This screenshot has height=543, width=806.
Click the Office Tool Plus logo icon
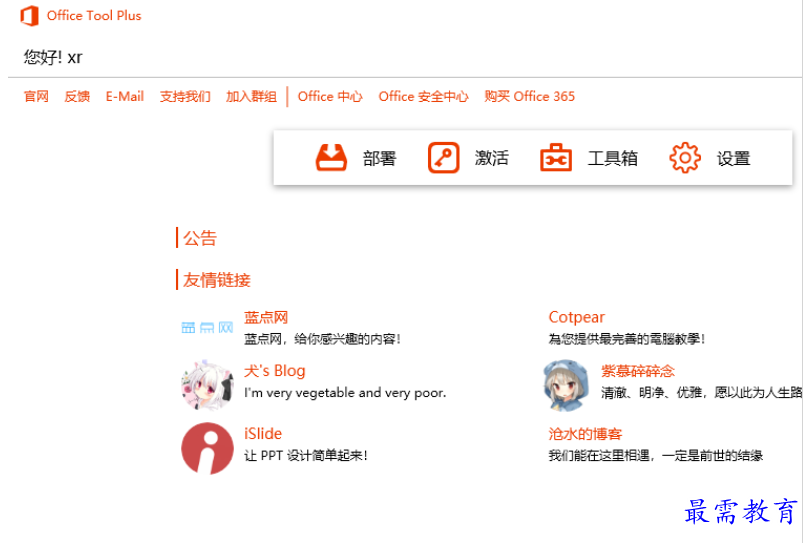(x=29, y=15)
